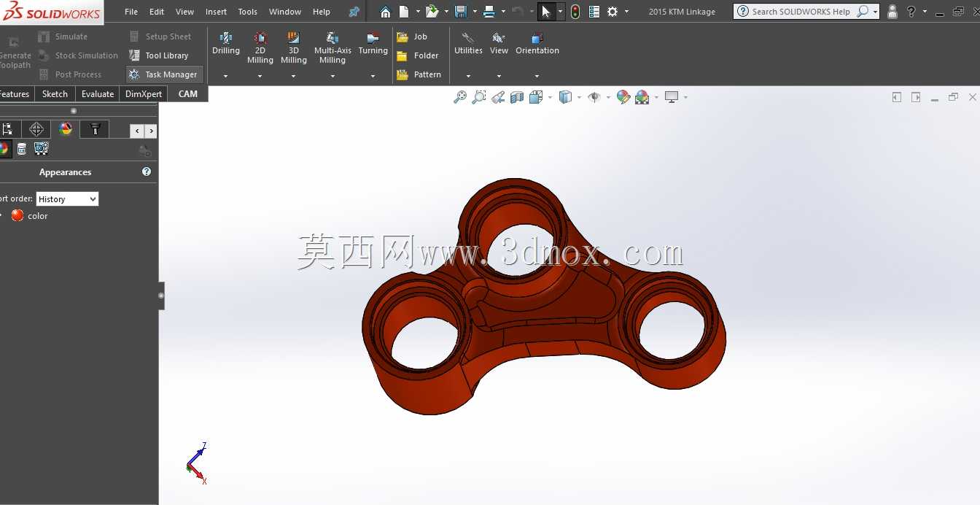Click the Home icon in title bar

(x=386, y=12)
